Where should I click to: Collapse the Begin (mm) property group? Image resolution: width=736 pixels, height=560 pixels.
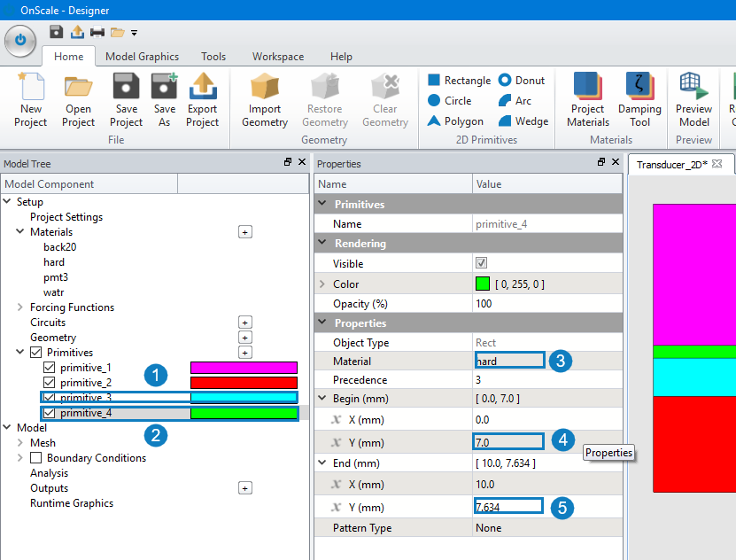[x=322, y=398]
